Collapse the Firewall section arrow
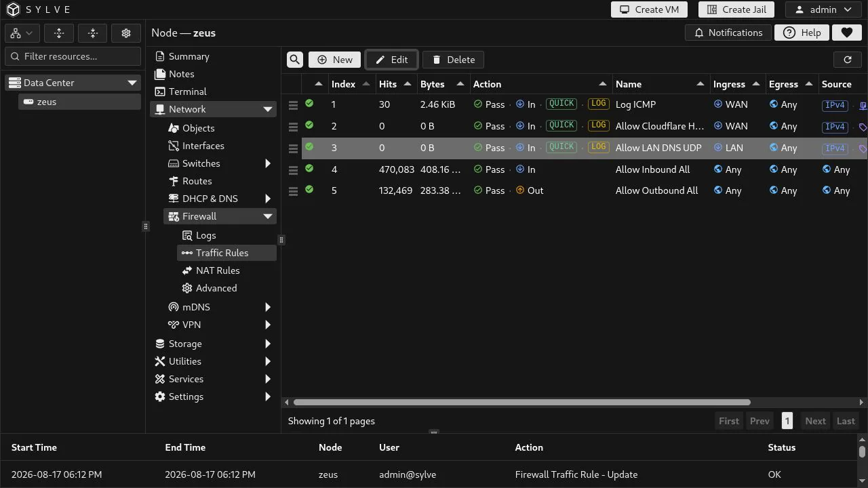Image resolution: width=868 pixels, height=488 pixels. (x=268, y=216)
